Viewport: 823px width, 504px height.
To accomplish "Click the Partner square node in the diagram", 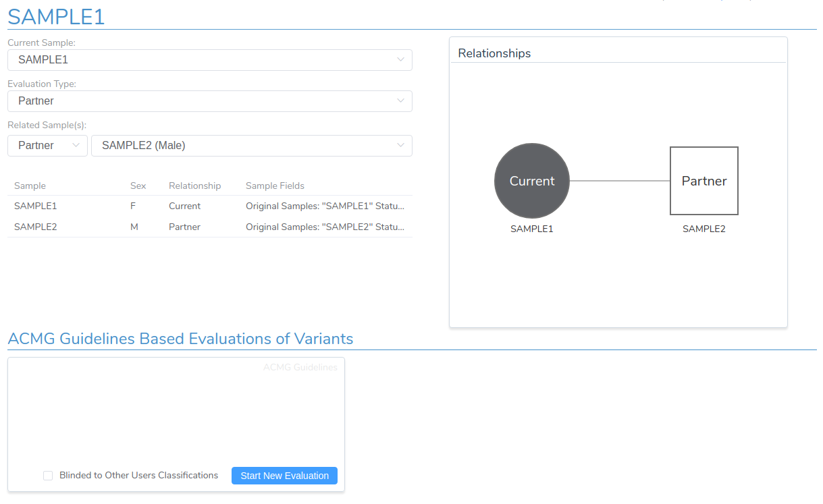I will point(703,181).
